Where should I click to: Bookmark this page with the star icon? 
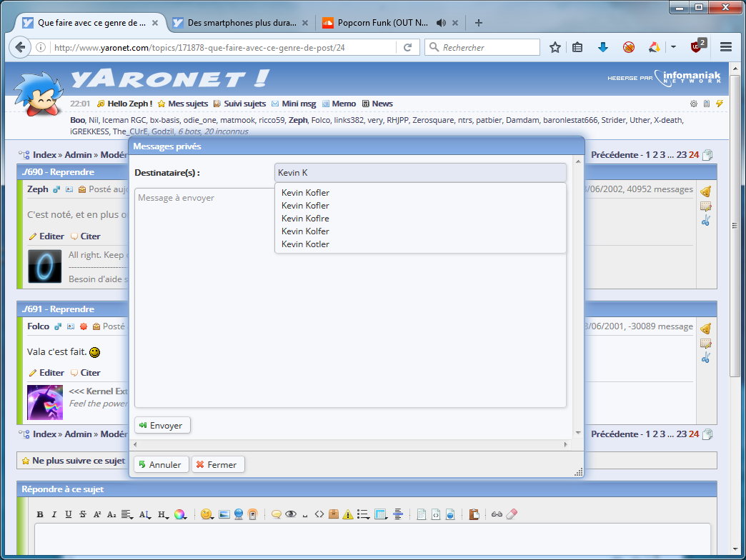[x=555, y=47]
